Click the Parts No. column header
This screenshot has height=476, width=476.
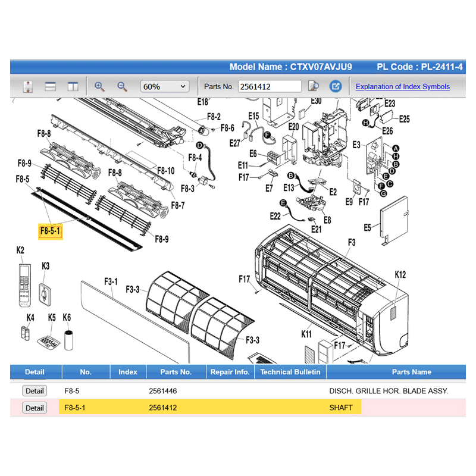[x=176, y=372]
